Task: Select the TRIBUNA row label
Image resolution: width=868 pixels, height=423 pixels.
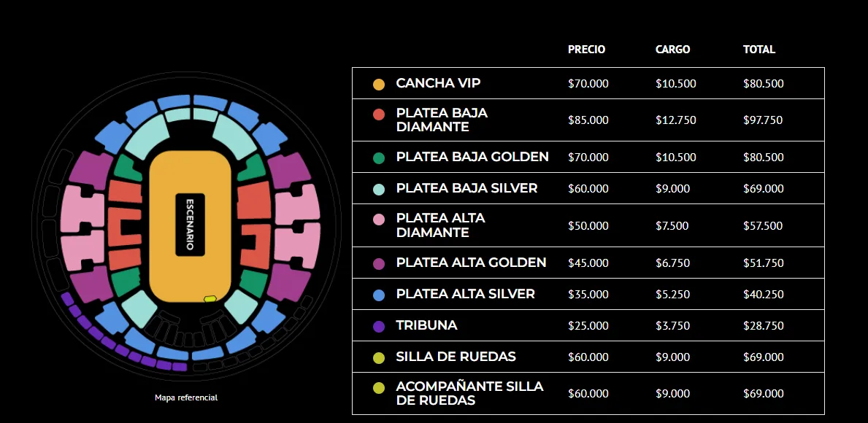Action: tap(426, 325)
